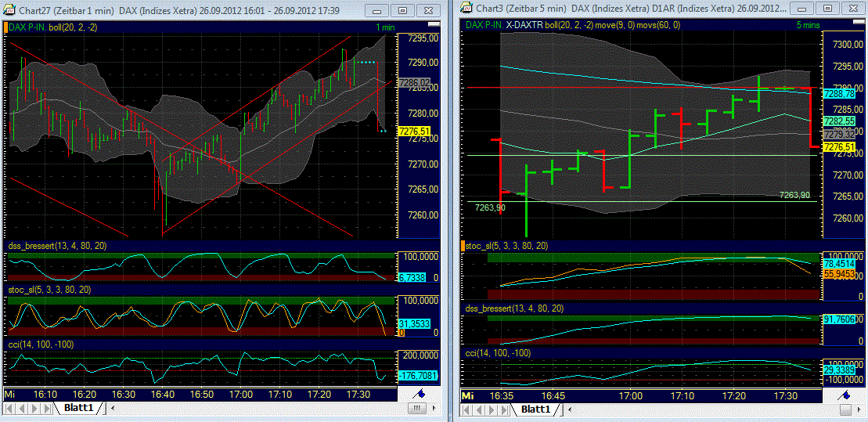Image resolution: width=868 pixels, height=422 pixels.
Task: Click the 7300,00 price axis label in Chart3
Action: click(x=847, y=45)
